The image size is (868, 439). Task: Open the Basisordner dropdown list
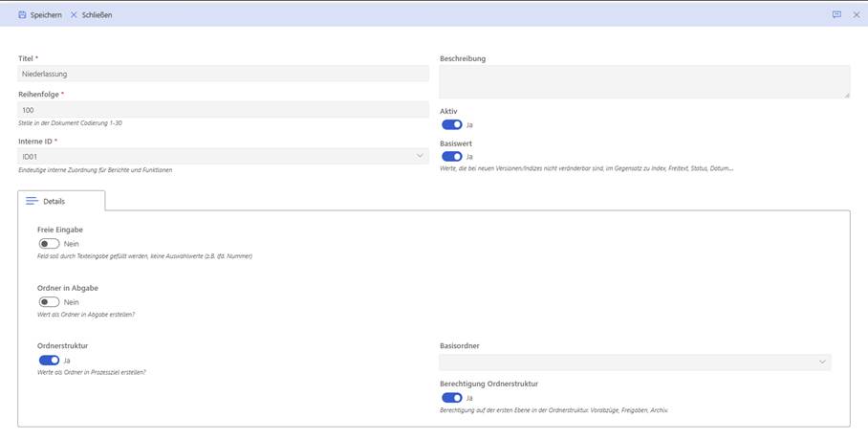pos(821,362)
